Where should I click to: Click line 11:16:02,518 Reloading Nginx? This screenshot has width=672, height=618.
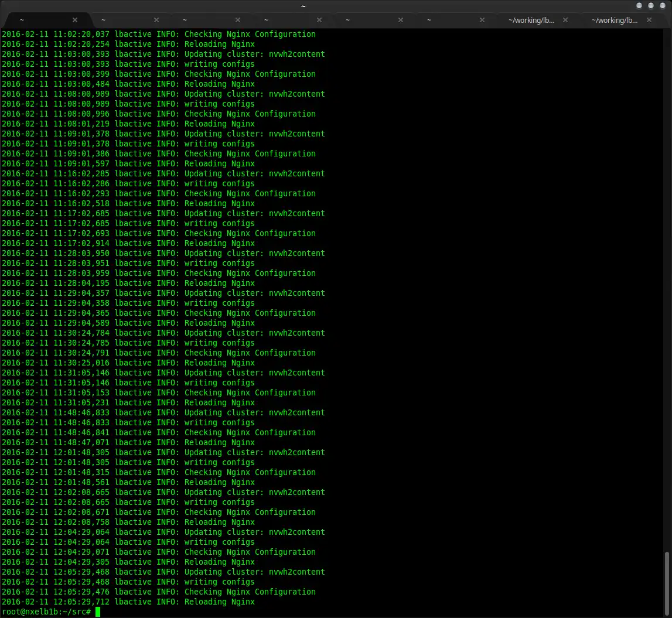pyautogui.click(x=128, y=204)
